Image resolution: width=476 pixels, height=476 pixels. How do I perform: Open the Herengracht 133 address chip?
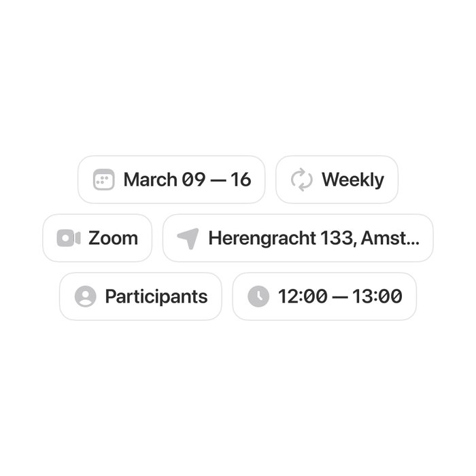[x=298, y=238]
